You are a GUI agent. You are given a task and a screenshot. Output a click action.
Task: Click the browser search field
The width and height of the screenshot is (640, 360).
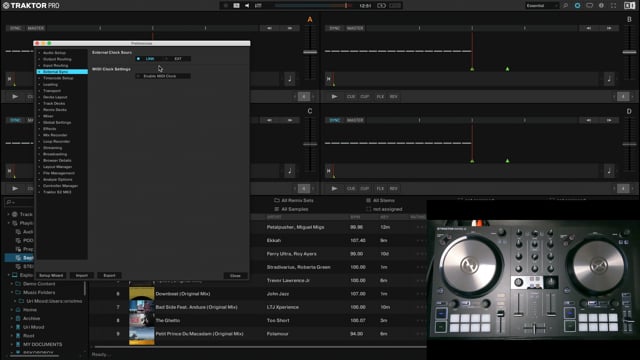tap(18, 202)
